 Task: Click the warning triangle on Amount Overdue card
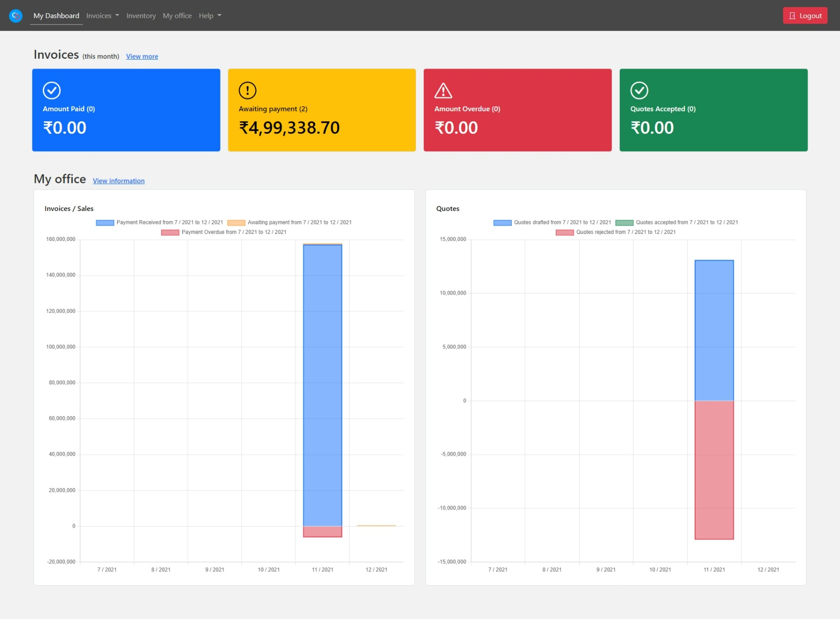coord(443,90)
